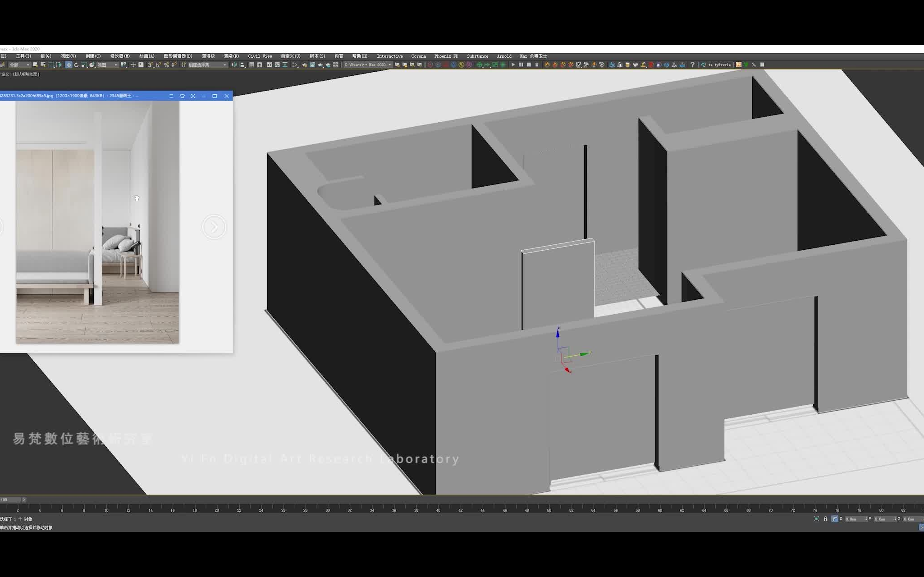This screenshot has height=577, width=924.
Task: Click the Phoenix FD play simulation button
Action: 513,65
